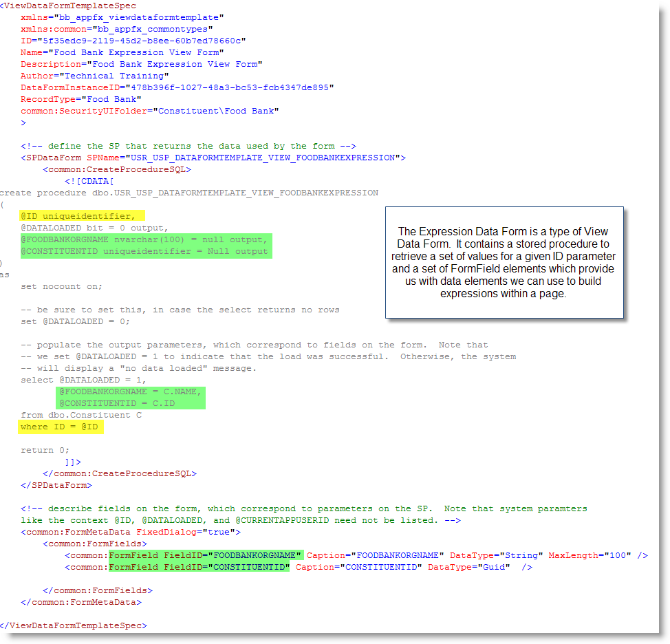
Task: Click the Description attribute line
Action: click(x=142, y=64)
